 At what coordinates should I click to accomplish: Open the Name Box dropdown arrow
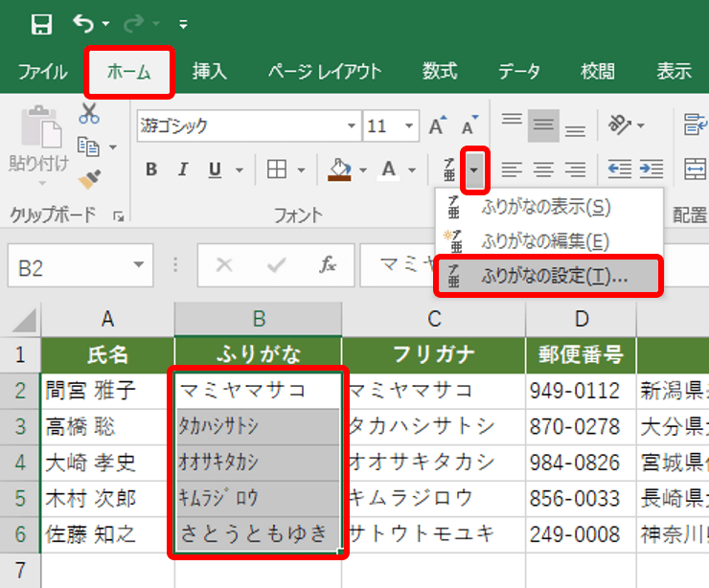coord(139,265)
